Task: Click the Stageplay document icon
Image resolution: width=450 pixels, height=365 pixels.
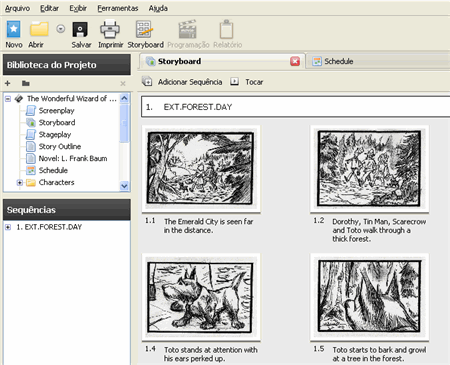Action: (x=31, y=135)
